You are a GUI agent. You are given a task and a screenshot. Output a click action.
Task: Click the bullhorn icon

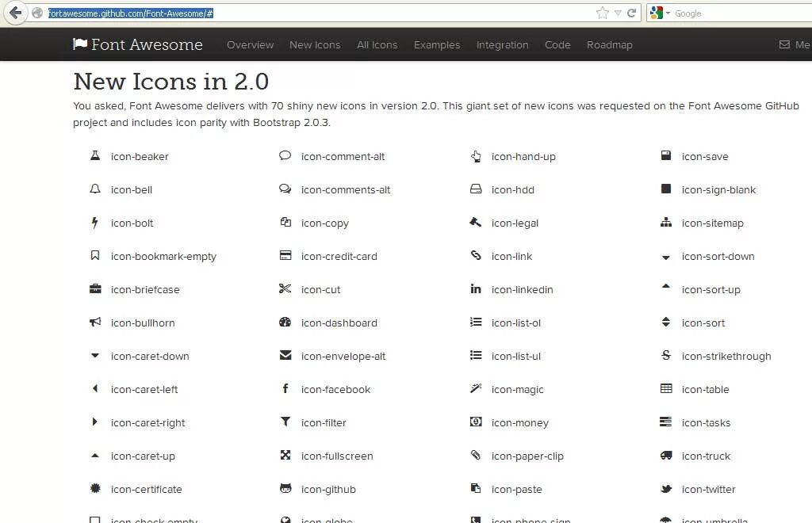[x=95, y=322]
